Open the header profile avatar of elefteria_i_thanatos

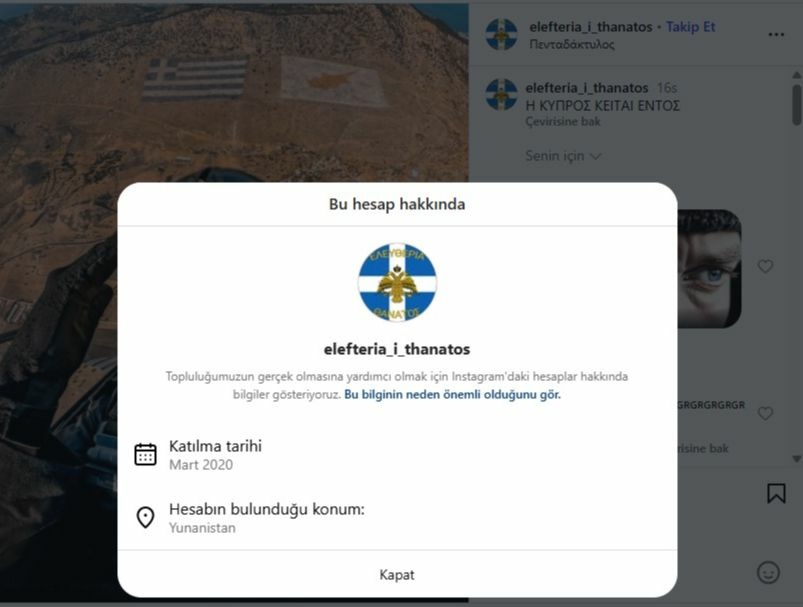click(x=501, y=34)
